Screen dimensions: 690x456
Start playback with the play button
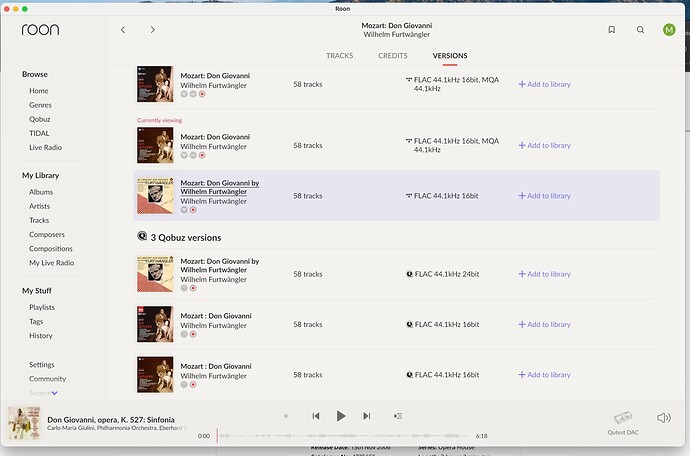pyautogui.click(x=341, y=416)
